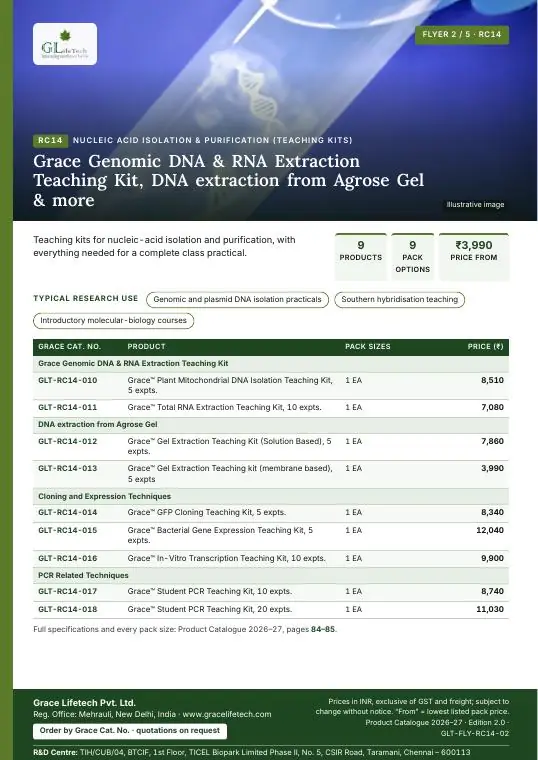Click catalog number GLT-RC14-010
The height and width of the screenshot is (760, 538).
pyautogui.click(x=67, y=380)
